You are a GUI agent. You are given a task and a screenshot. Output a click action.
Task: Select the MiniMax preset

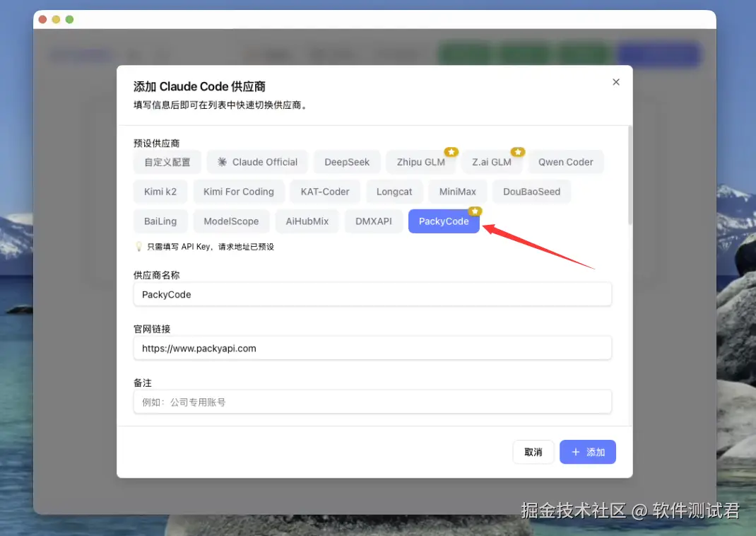(458, 192)
